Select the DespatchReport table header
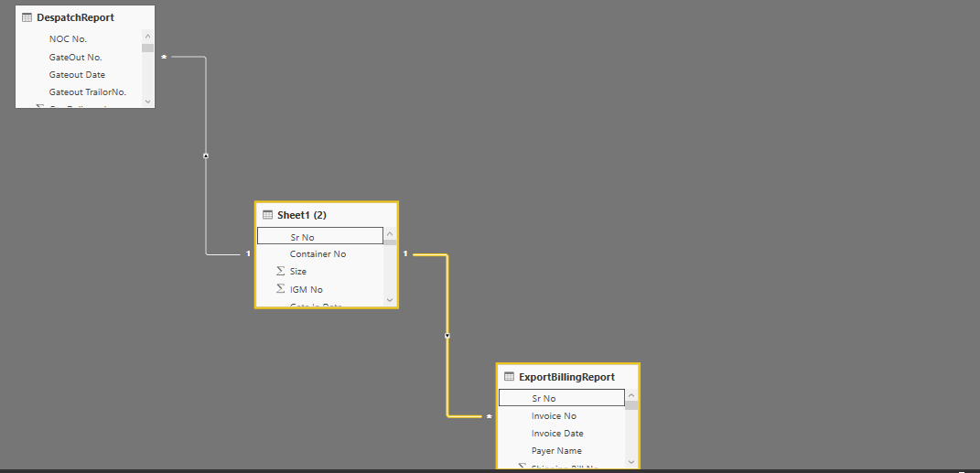 click(85, 17)
